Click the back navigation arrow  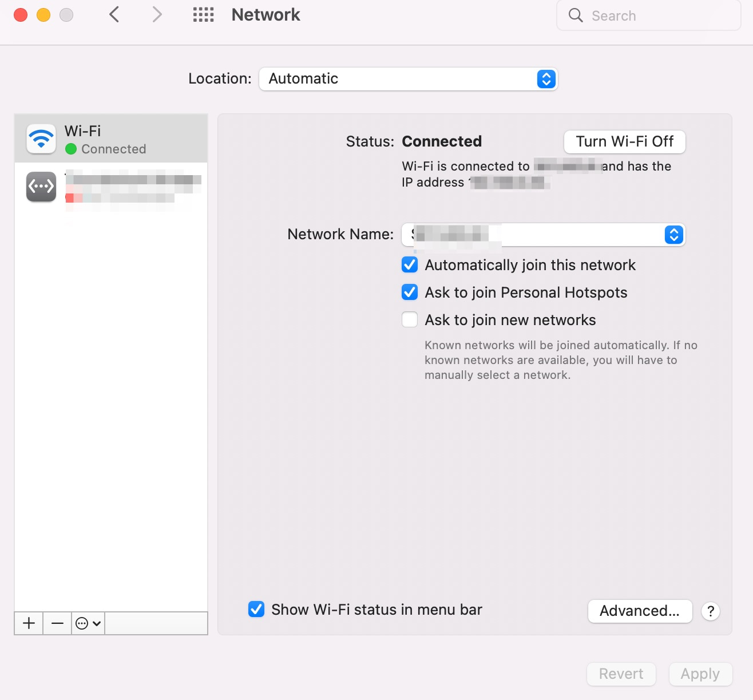(x=114, y=15)
